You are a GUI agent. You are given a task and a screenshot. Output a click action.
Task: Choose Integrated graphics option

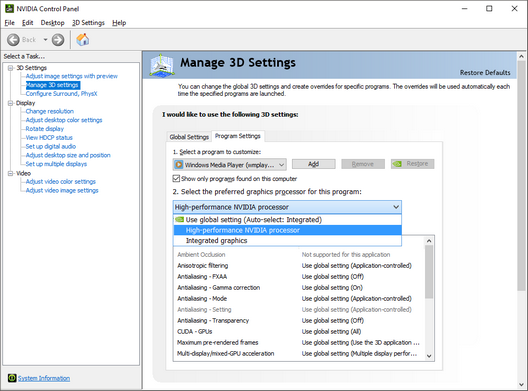(287, 240)
